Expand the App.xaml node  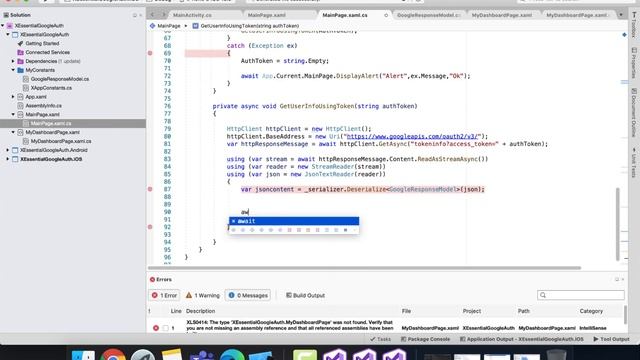pyautogui.click(x=13, y=97)
